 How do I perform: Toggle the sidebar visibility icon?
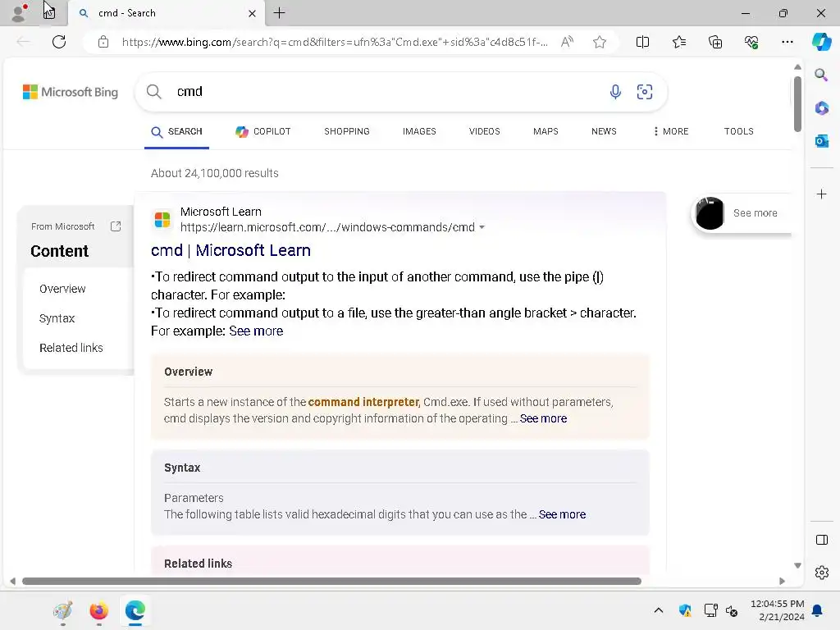coord(821,540)
